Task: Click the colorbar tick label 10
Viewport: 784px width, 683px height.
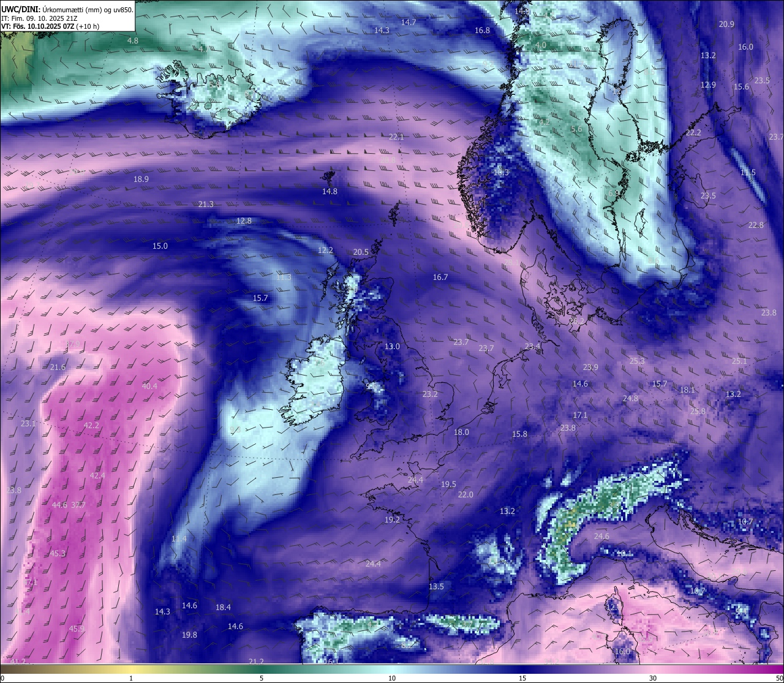Action: point(392,678)
